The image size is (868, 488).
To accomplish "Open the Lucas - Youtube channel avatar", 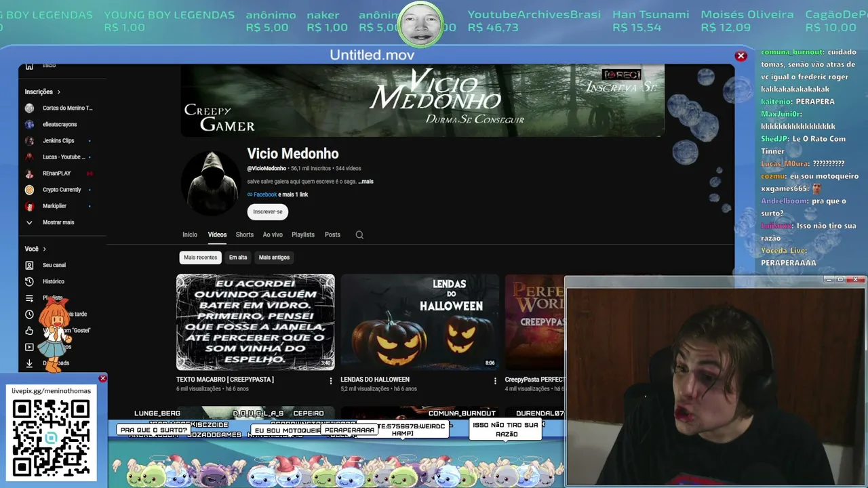I will pos(29,157).
